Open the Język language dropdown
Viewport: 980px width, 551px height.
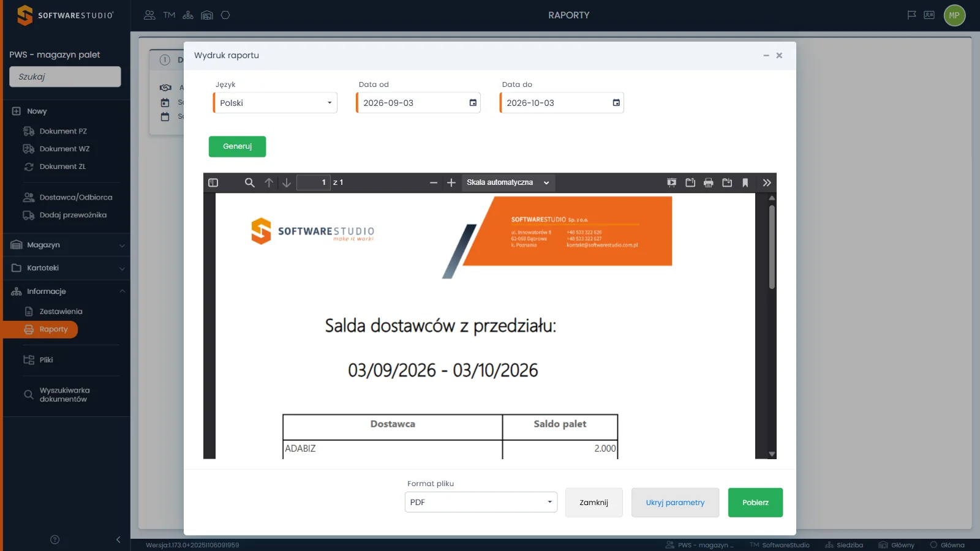275,103
